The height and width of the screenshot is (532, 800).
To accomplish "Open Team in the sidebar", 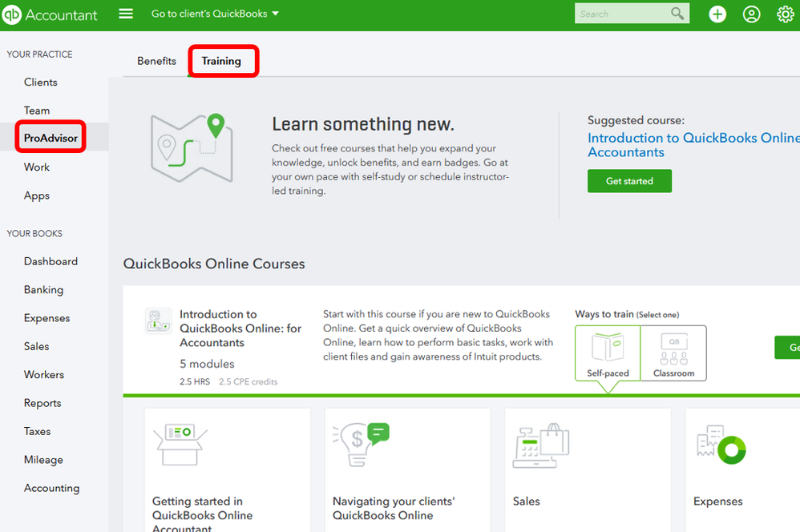I will point(37,111).
